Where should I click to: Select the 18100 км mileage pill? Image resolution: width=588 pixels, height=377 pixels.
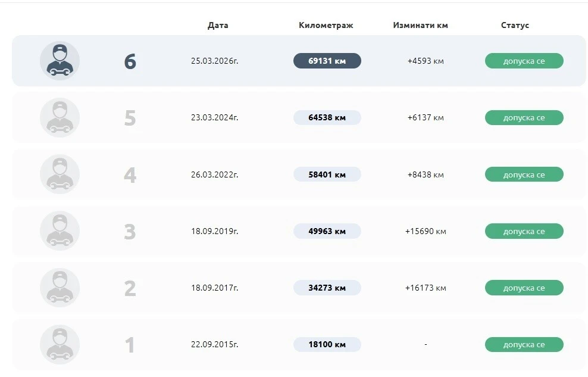[x=327, y=345]
